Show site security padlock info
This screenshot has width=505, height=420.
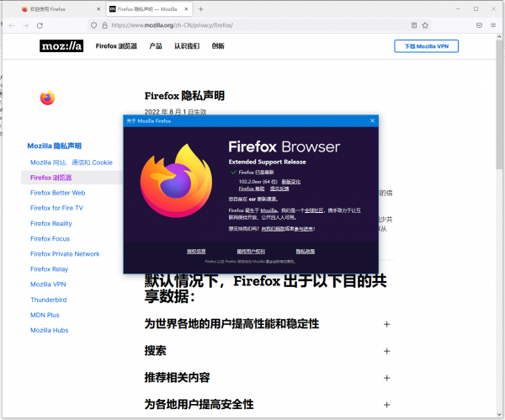(x=104, y=25)
